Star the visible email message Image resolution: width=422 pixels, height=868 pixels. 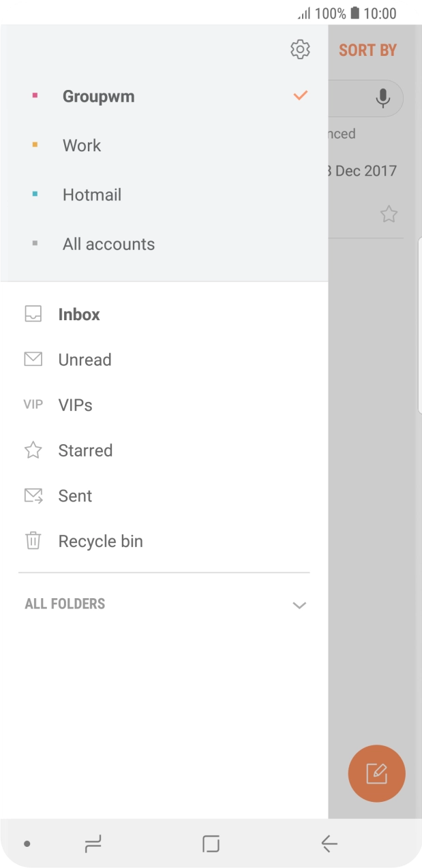pos(389,214)
